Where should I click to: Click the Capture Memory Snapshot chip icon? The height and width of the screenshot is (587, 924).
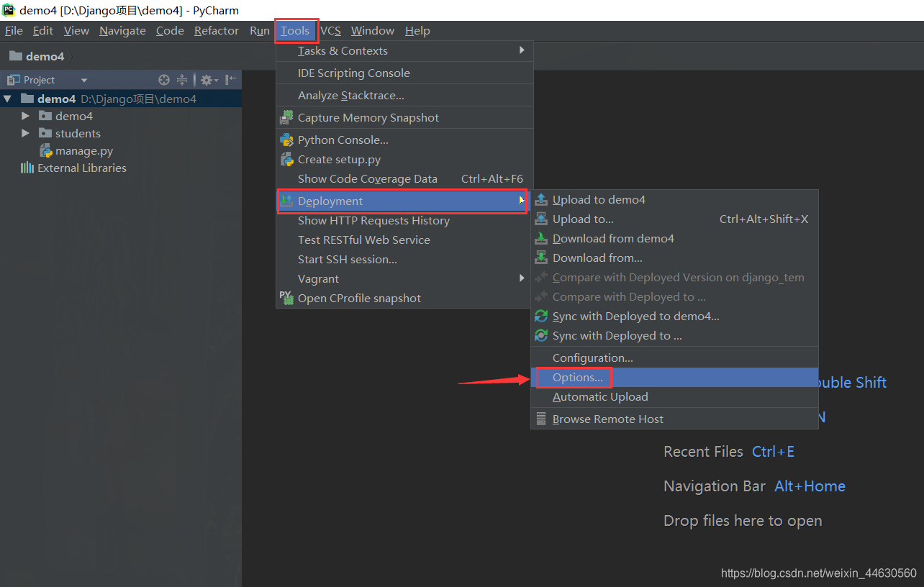[x=286, y=117]
